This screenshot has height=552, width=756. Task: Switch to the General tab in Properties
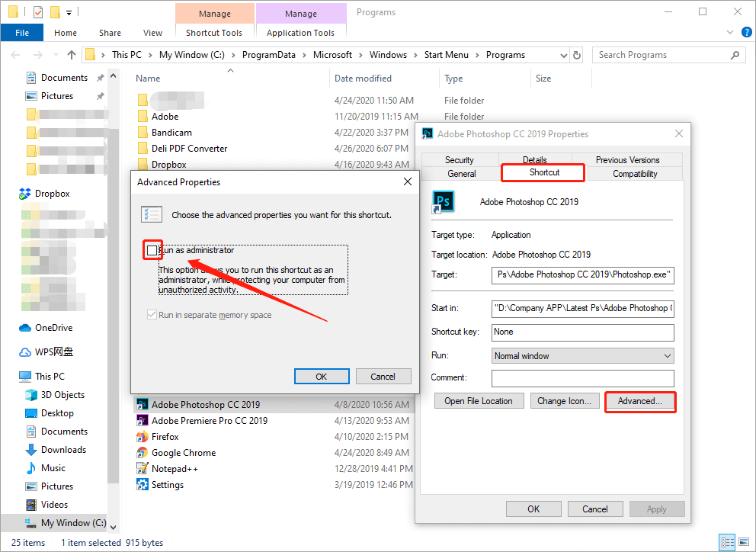(461, 174)
